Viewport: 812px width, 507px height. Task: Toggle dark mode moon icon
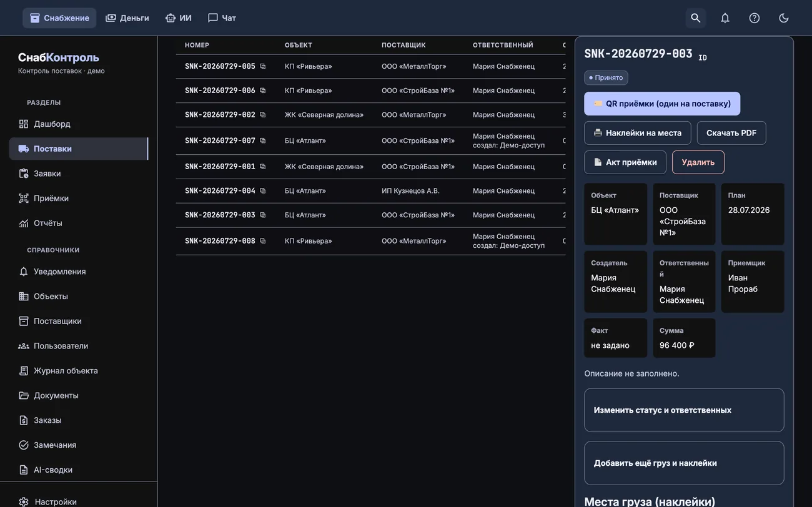pyautogui.click(x=783, y=18)
